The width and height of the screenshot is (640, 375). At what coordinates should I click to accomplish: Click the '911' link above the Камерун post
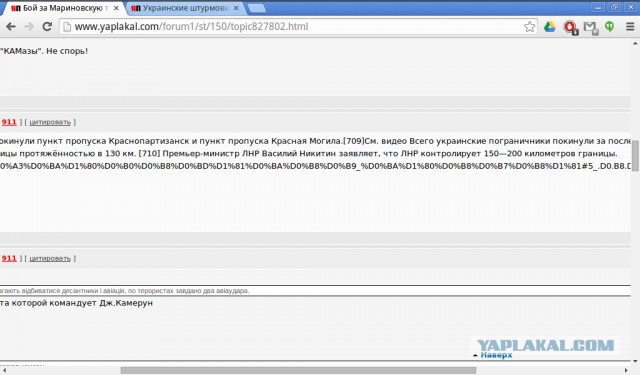coord(9,258)
